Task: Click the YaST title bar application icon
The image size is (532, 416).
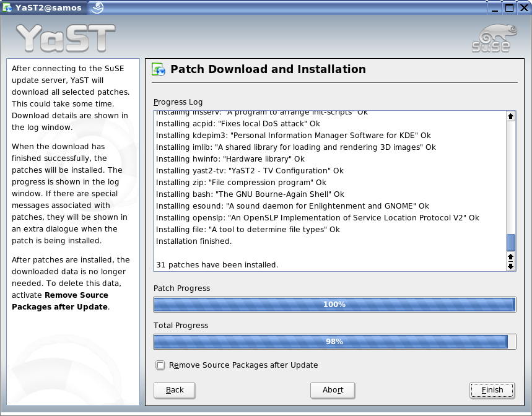Action: pyautogui.click(x=7, y=7)
